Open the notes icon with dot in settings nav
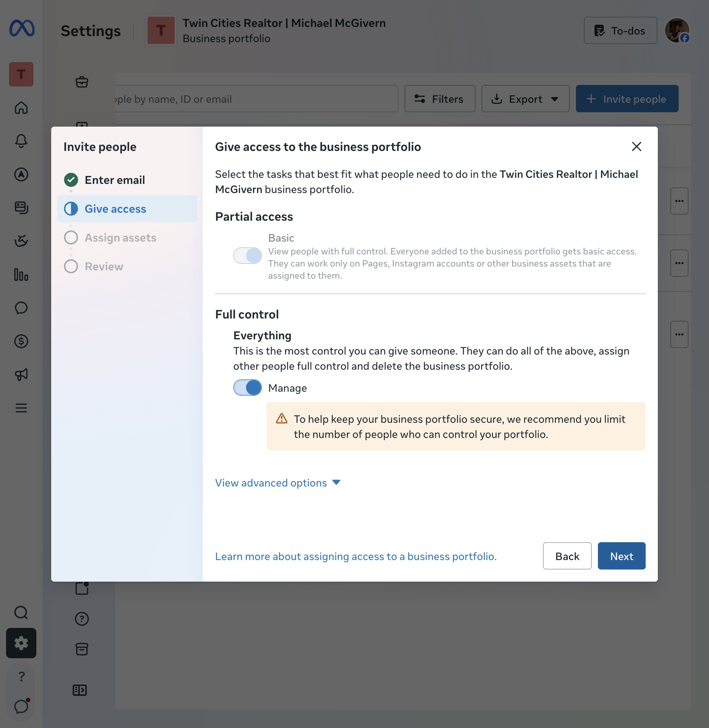The height and width of the screenshot is (728, 709). (82, 588)
